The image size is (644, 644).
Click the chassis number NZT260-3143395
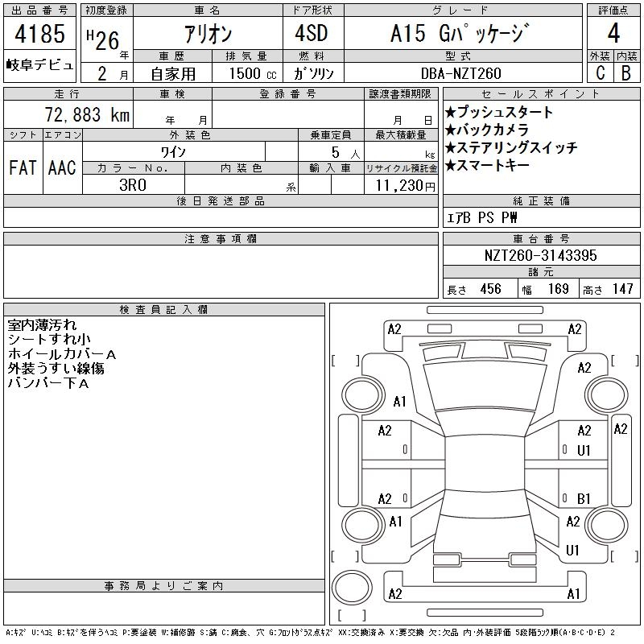click(x=540, y=255)
